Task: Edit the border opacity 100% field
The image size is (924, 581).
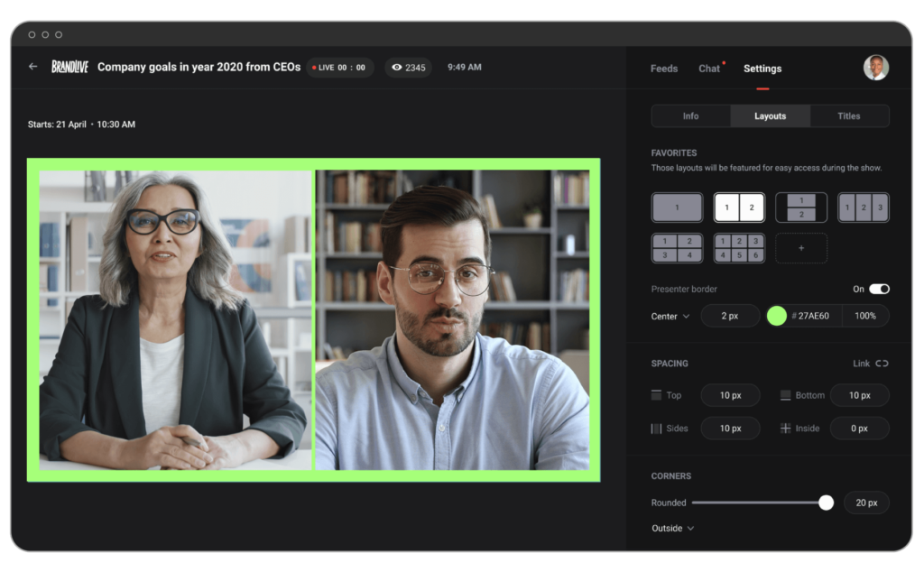Action: (865, 316)
